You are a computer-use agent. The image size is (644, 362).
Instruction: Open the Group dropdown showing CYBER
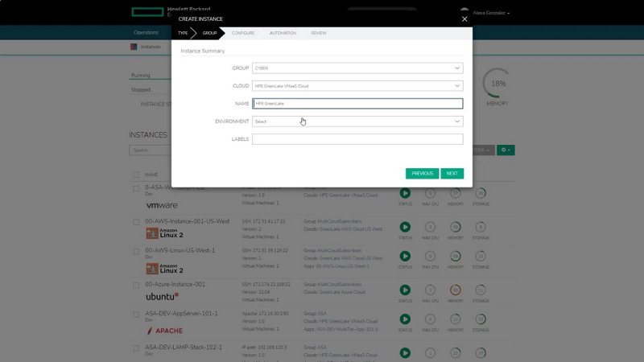point(357,68)
